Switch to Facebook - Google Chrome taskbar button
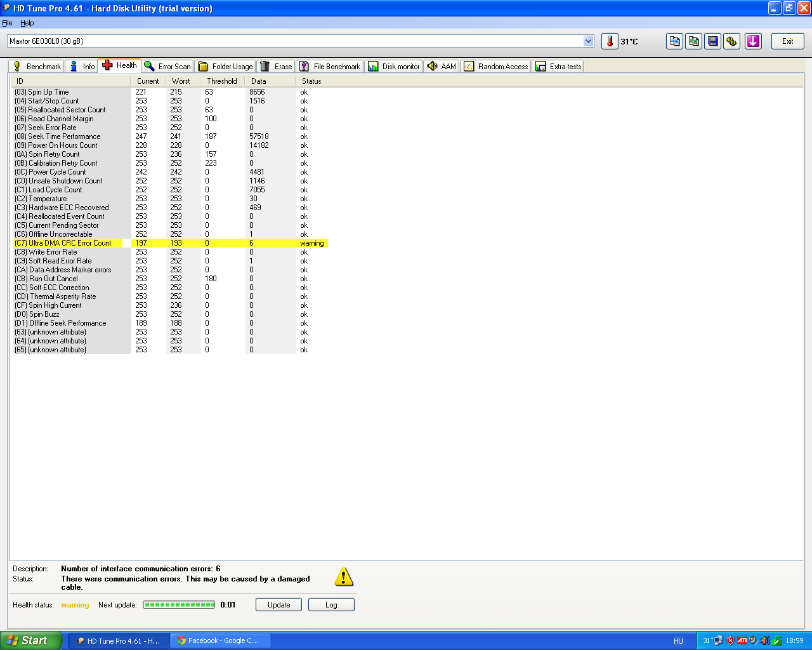The image size is (812, 650). (x=220, y=640)
